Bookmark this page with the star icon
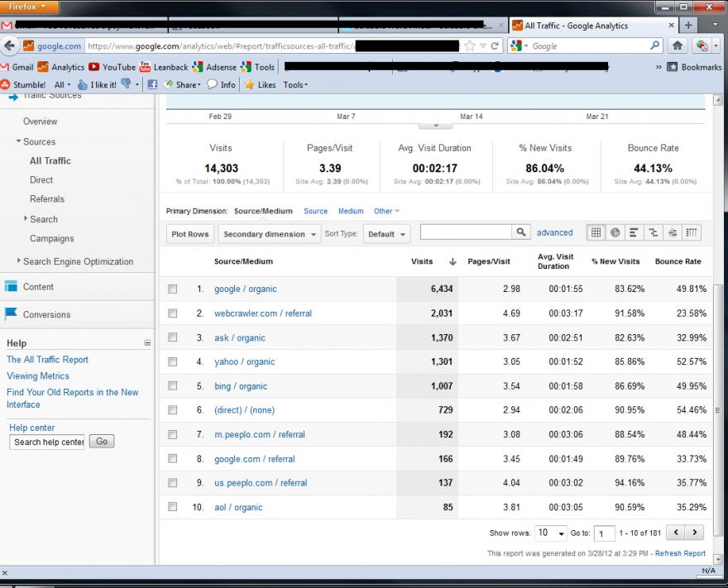 [x=470, y=45]
